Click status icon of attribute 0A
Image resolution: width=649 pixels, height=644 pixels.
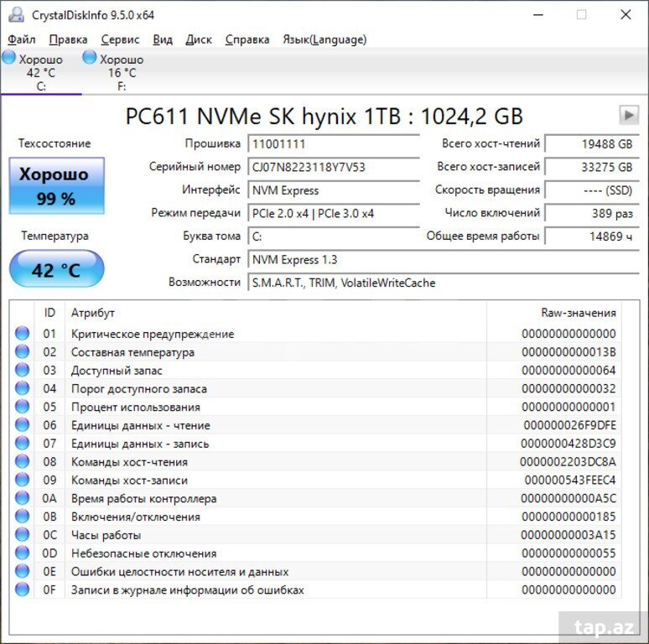point(23,498)
